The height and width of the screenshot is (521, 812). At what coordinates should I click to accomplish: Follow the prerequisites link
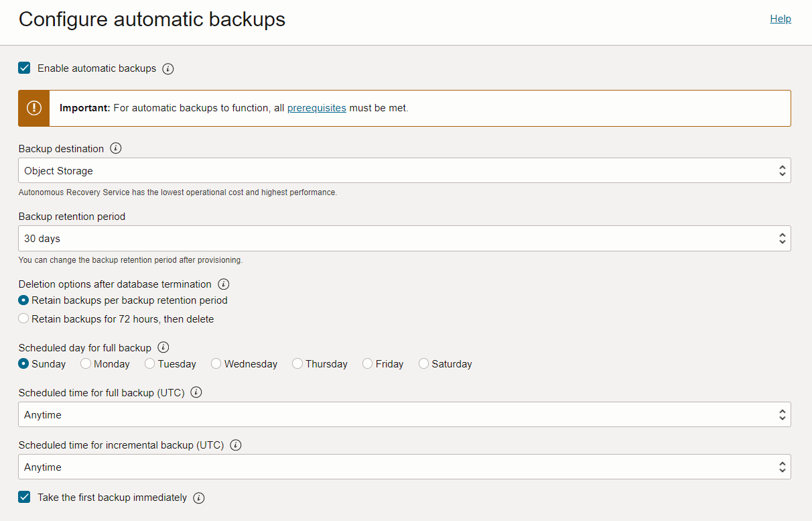pyautogui.click(x=316, y=108)
